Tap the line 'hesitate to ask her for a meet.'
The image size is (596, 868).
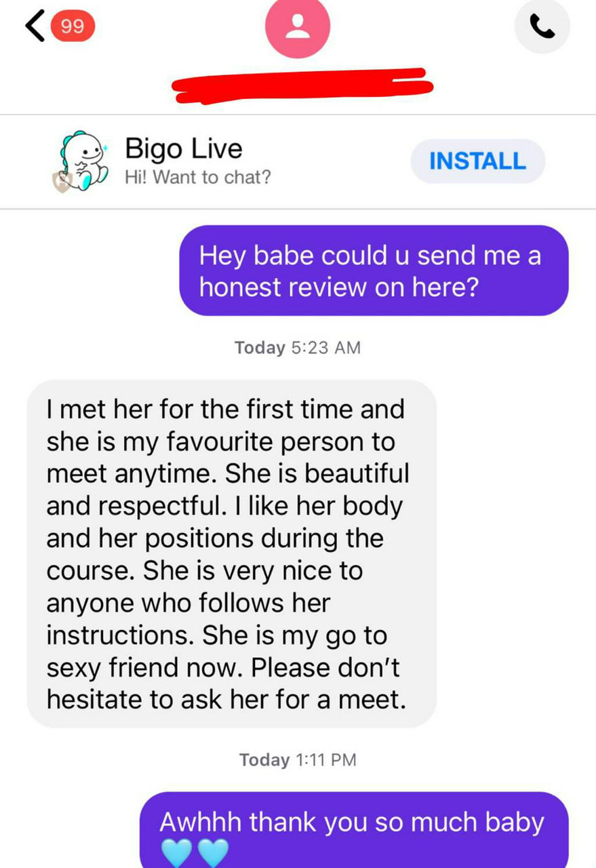point(226,700)
